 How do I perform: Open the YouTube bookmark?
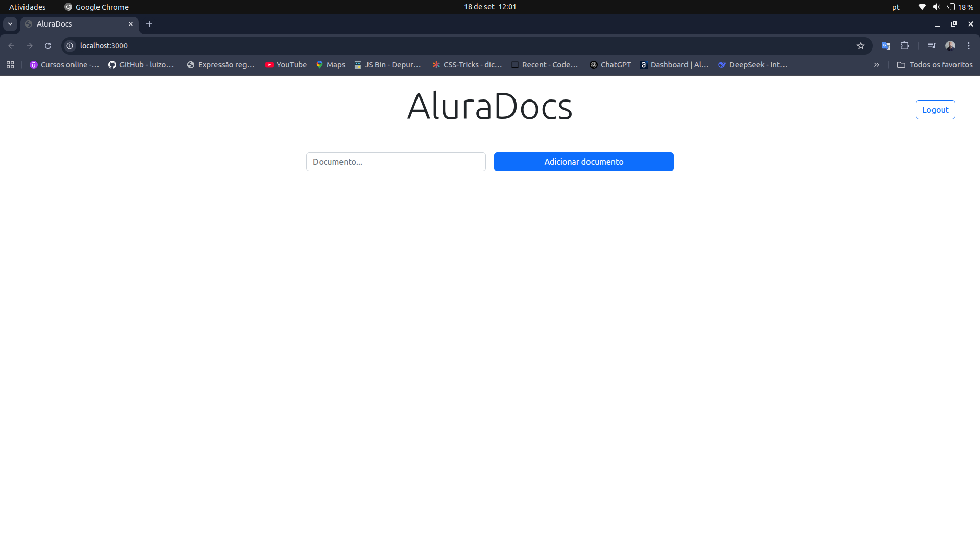(x=286, y=65)
